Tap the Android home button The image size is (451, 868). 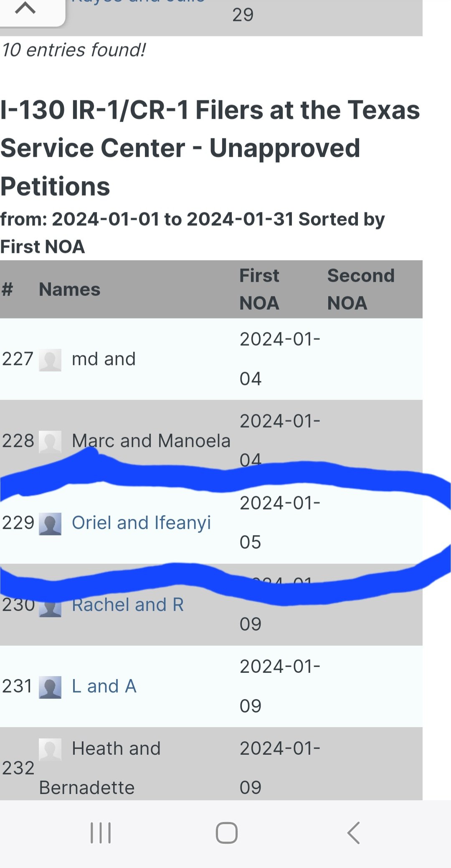(x=227, y=833)
